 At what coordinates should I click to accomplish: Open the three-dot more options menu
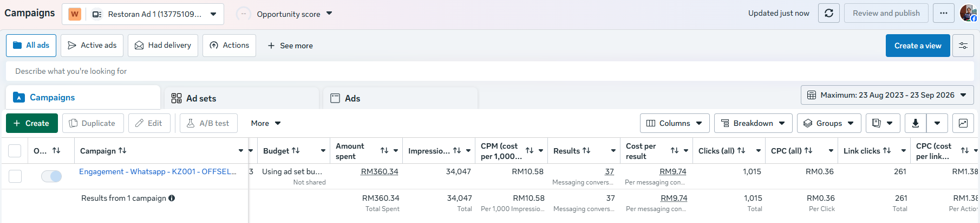pyautogui.click(x=944, y=13)
